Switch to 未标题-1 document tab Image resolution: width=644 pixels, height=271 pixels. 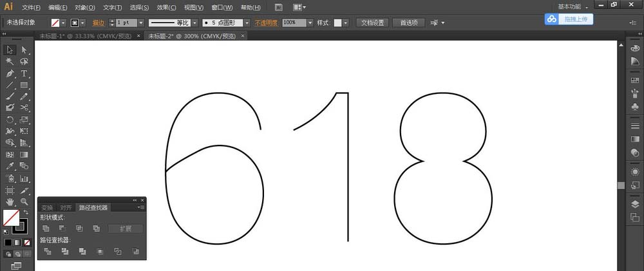pos(86,36)
